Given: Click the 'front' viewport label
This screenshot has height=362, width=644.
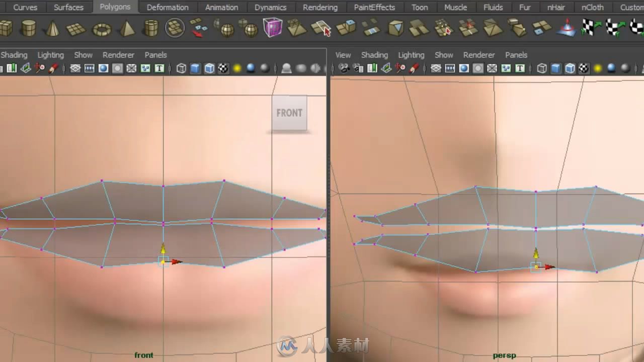Looking at the screenshot, I should tap(144, 355).
